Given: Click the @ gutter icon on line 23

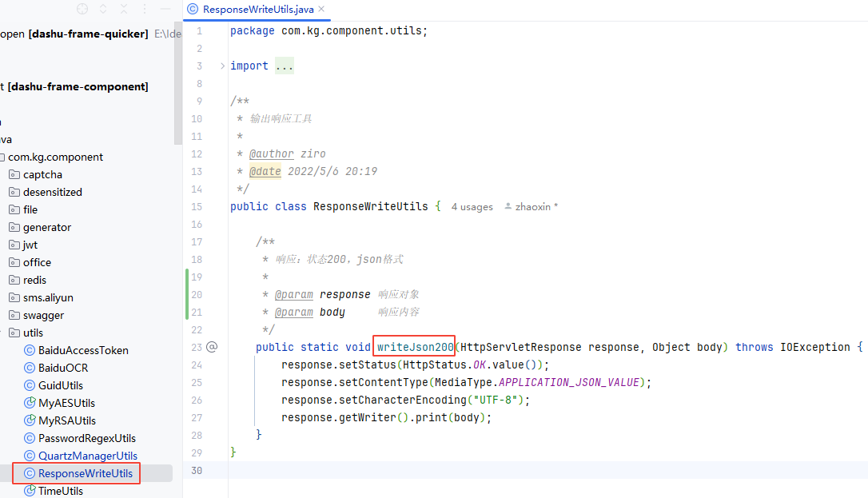Looking at the screenshot, I should coord(212,347).
